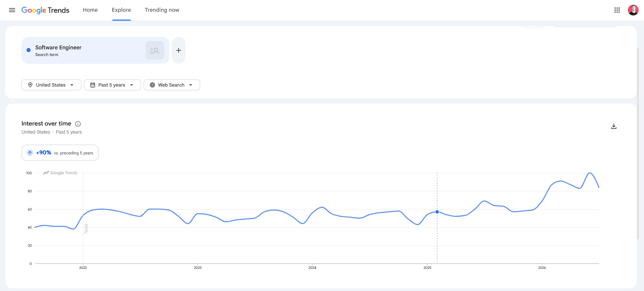Screen dimensions: 644x291
Task: Click the Interest over time heading
Action: (x=46, y=124)
